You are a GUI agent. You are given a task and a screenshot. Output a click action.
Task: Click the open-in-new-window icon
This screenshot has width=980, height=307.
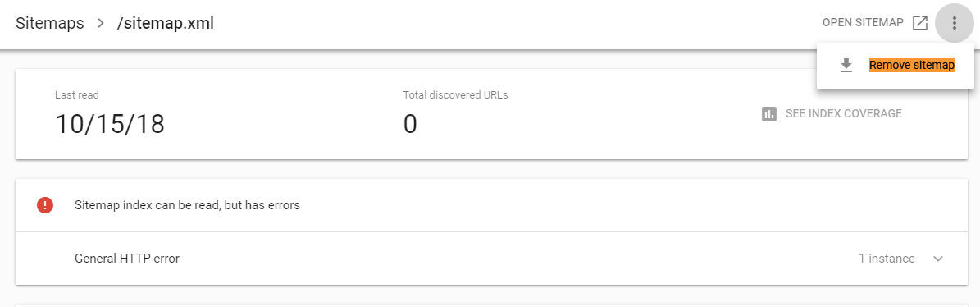click(x=919, y=23)
